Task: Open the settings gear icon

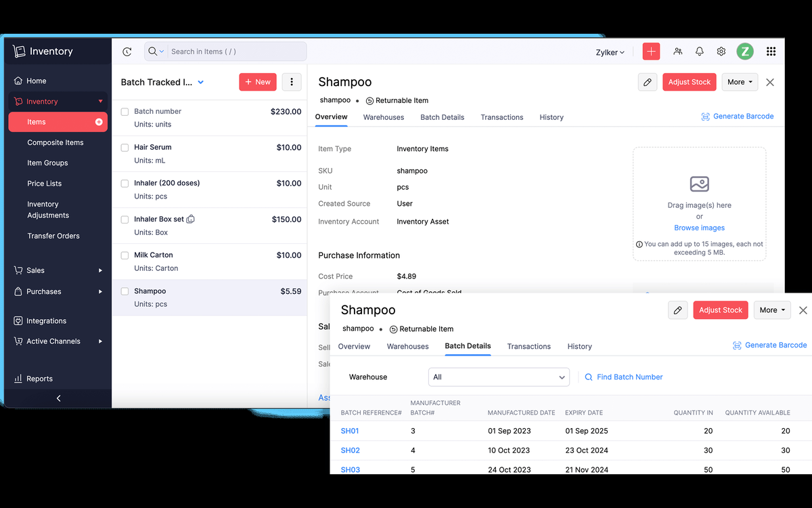Action: click(721, 51)
